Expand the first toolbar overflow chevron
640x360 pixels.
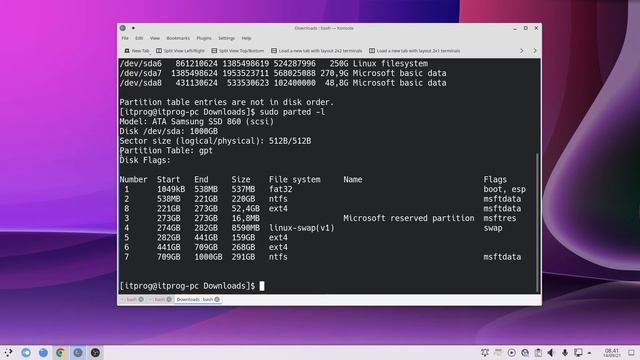(521, 51)
